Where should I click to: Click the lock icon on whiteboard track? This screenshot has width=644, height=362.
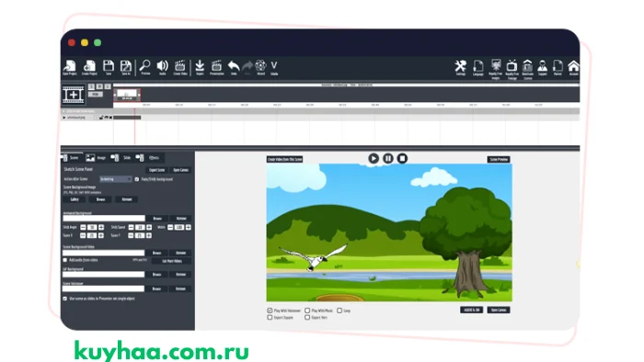101,118
